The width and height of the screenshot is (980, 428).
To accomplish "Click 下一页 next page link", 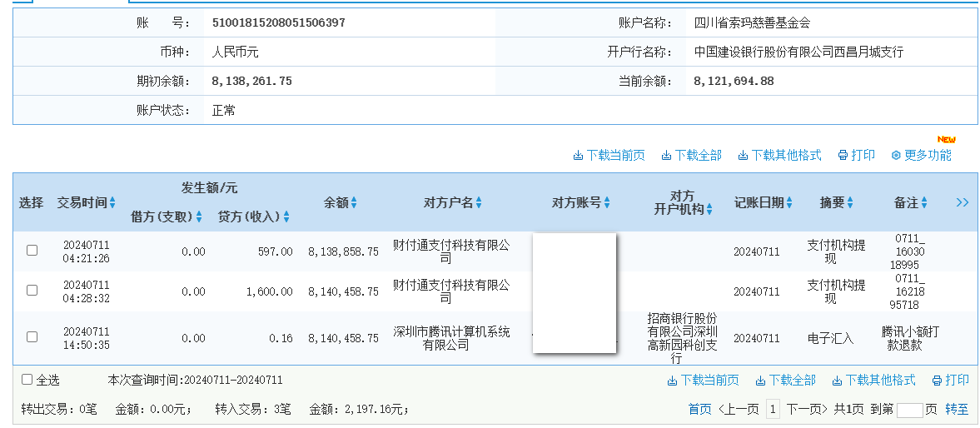I will (807, 409).
